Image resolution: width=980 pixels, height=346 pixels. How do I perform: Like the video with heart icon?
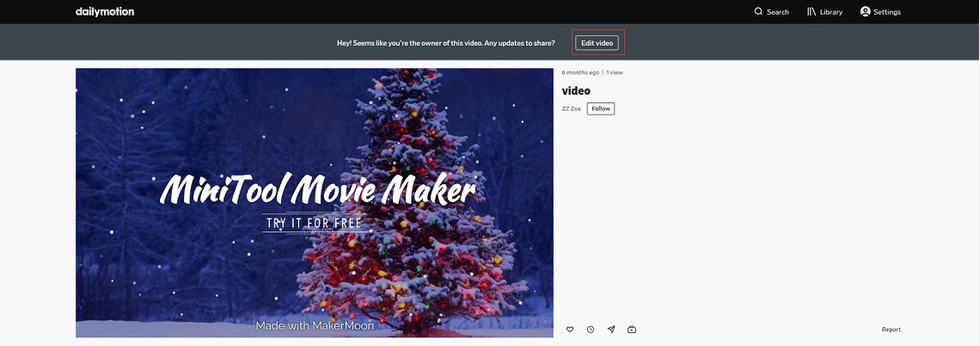pos(570,329)
